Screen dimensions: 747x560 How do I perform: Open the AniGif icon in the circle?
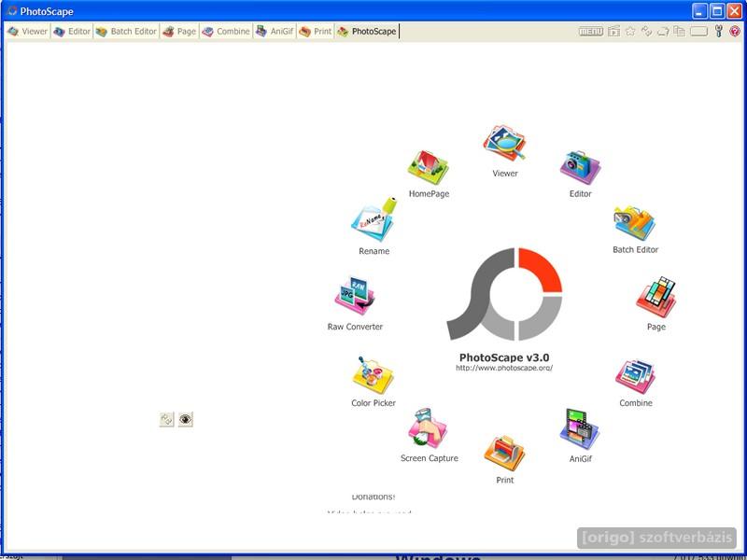point(580,429)
